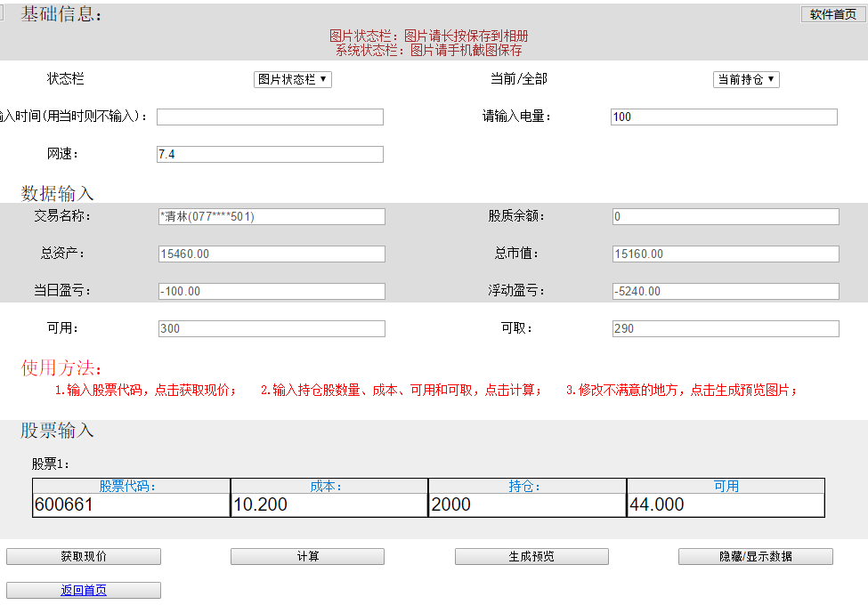
Task: Click the 总市值: label
Action: point(516,254)
